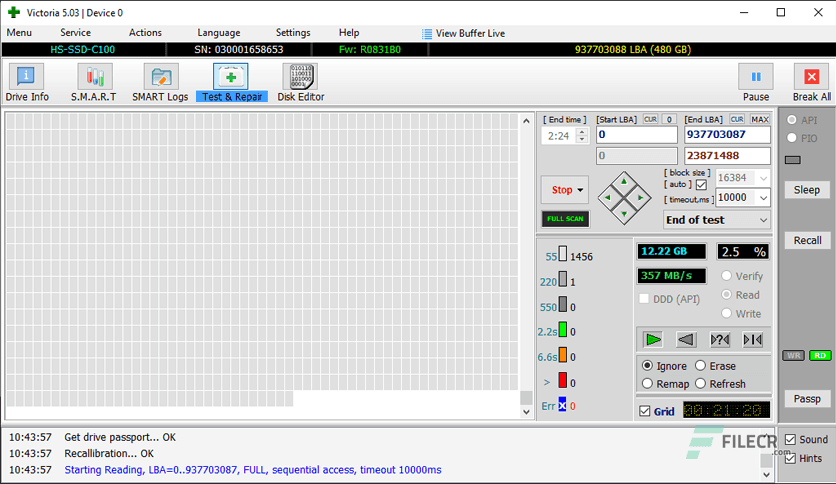Click the End LBA field 937703087
The width and height of the screenshot is (836, 484).
(x=727, y=134)
